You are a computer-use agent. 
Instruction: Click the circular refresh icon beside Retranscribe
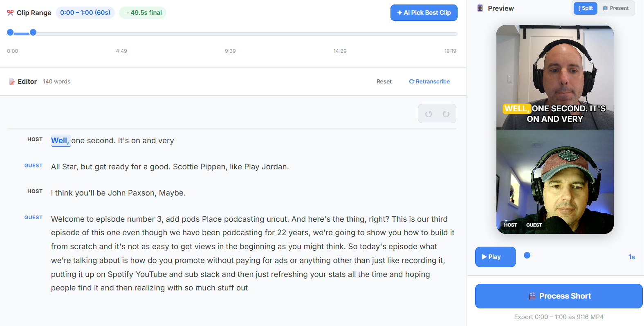(x=412, y=81)
